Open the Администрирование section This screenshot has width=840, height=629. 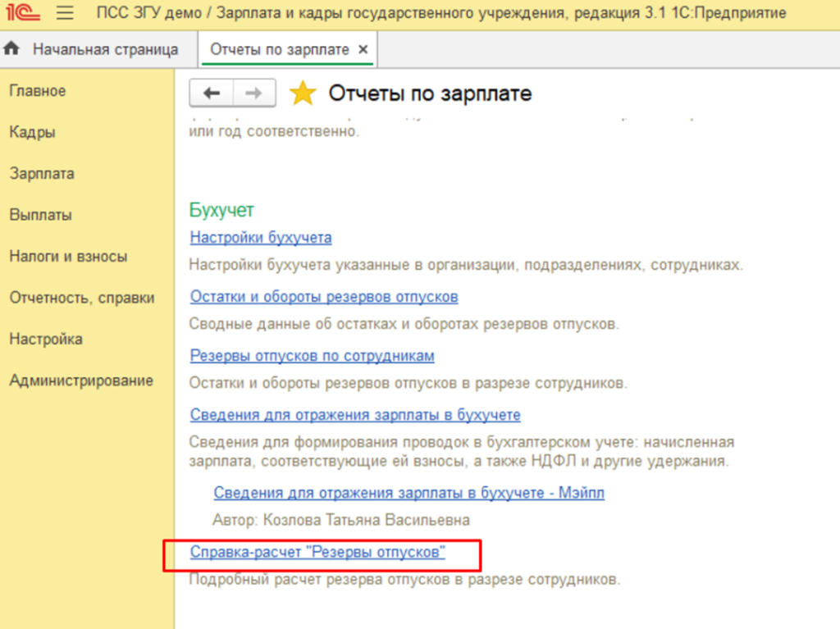pos(81,381)
